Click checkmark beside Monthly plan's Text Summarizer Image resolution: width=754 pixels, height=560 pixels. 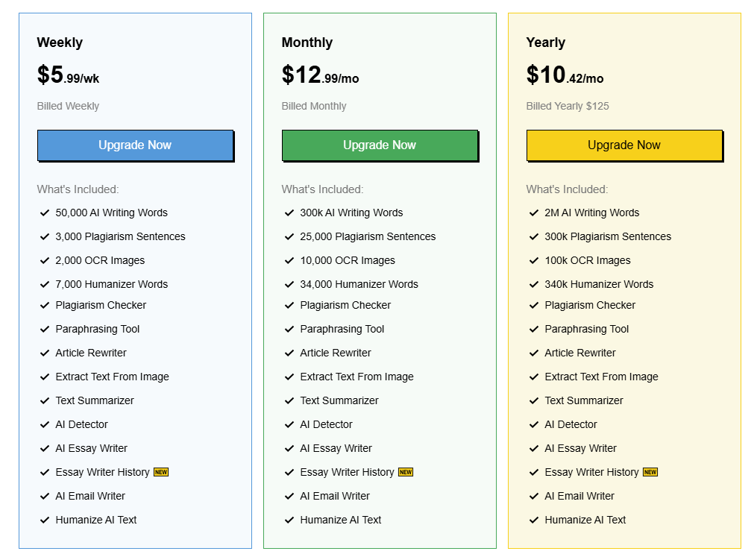click(x=289, y=400)
